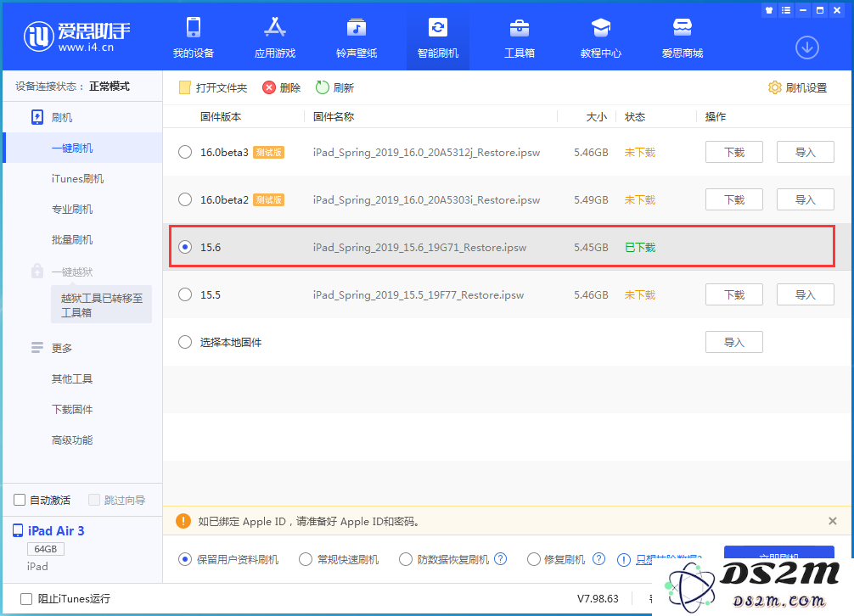Click the 刷机 sidebar phone icon
This screenshot has height=616, width=854.
(x=37, y=117)
